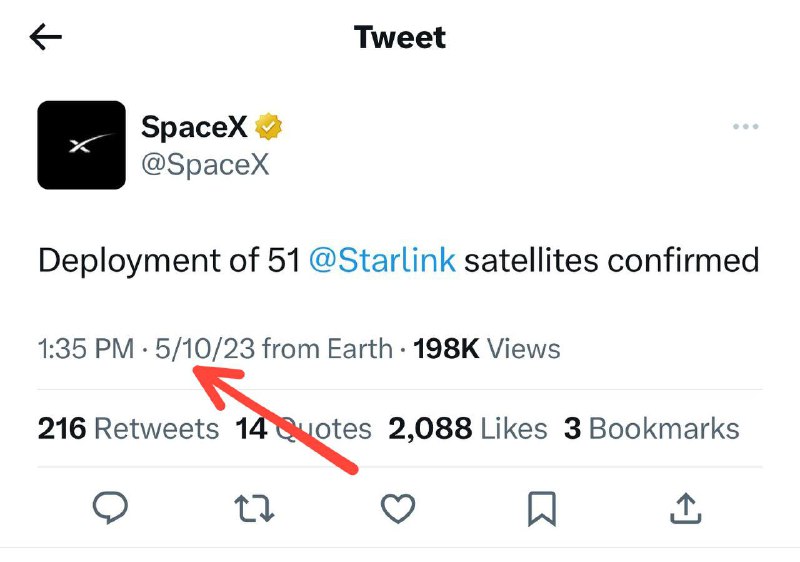View the 2,088 Likes list
This screenshot has width=800, height=562.
(x=467, y=428)
